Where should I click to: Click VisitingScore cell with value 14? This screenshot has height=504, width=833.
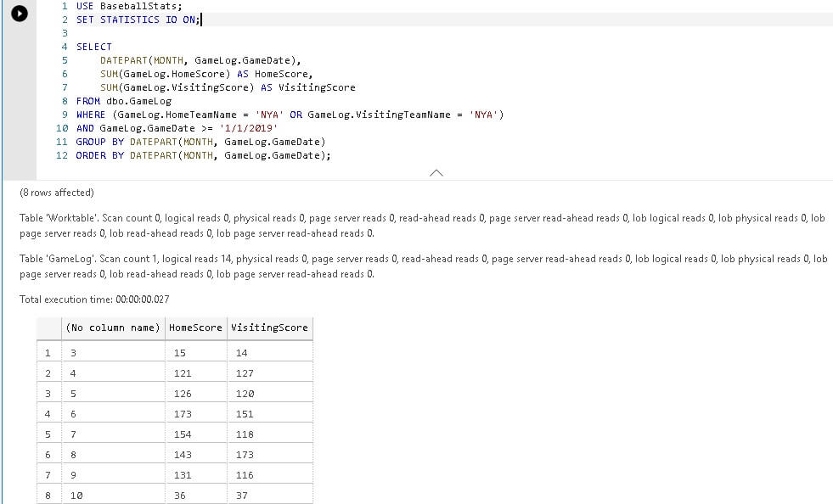pos(269,353)
